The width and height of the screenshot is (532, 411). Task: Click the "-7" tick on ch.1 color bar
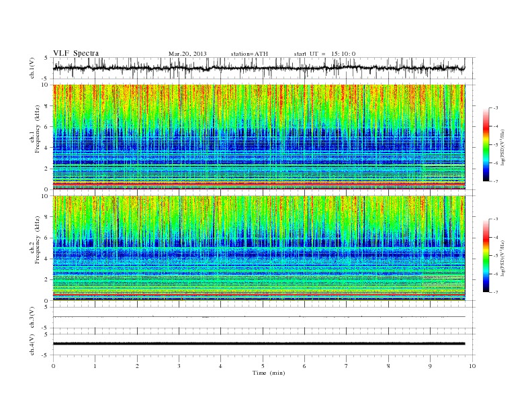click(496, 181)
